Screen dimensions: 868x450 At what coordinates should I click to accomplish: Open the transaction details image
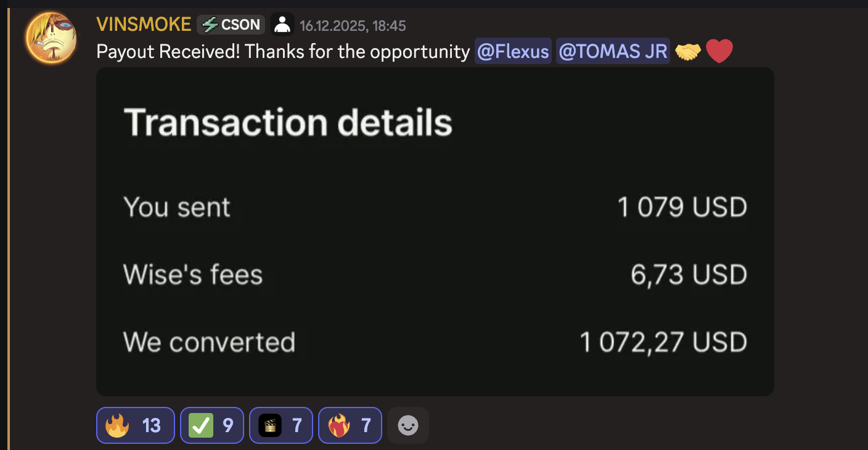coord(435,231)
